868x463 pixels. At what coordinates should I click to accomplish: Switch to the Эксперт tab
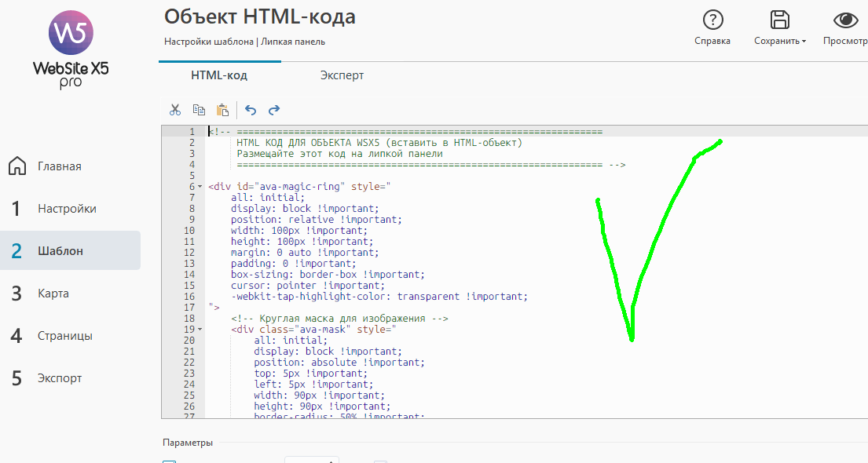[x=342, y=75]
